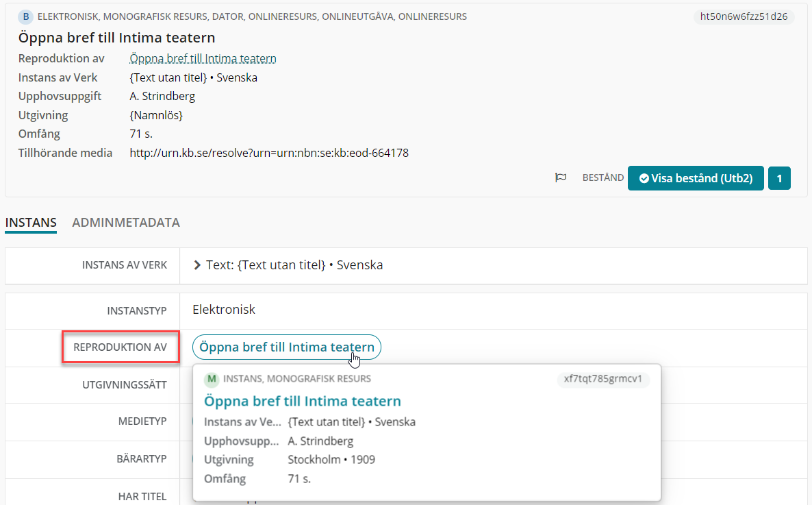This screenshot has height=505, width=812.
Task: Click the INSTANSTYP label
Action: [137, 310]
